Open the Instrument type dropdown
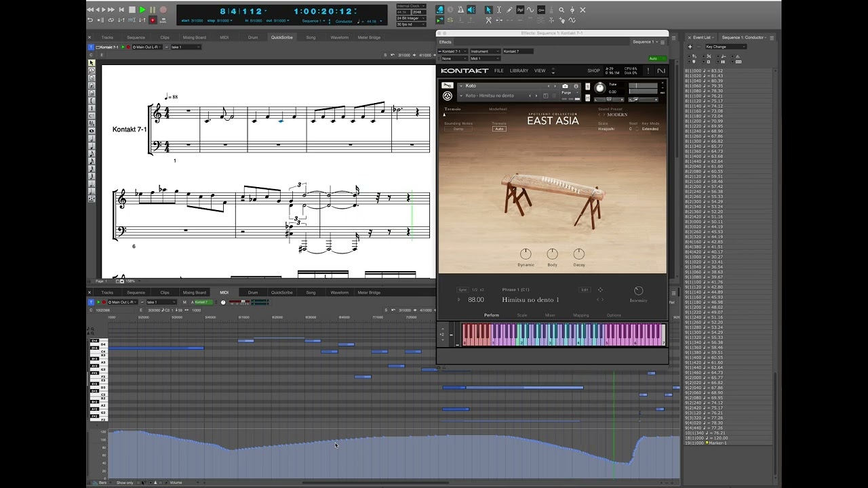Viewport: 868px width, 488px height. [x=484, y=52]
